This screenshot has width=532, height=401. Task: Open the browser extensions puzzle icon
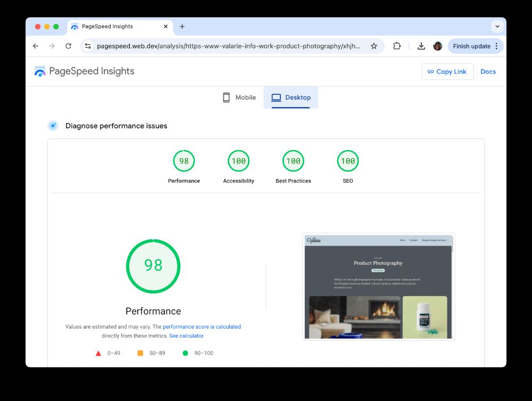click(x=397, y=46)
